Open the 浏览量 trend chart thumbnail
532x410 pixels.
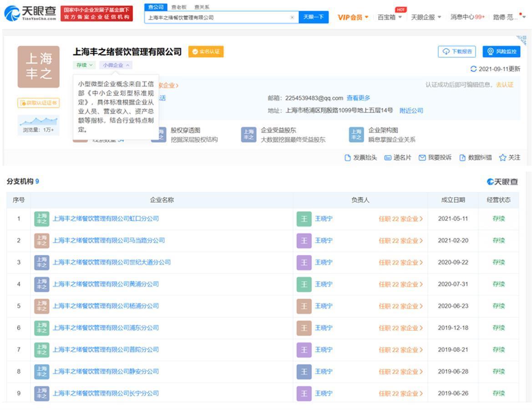coord(39,125)
